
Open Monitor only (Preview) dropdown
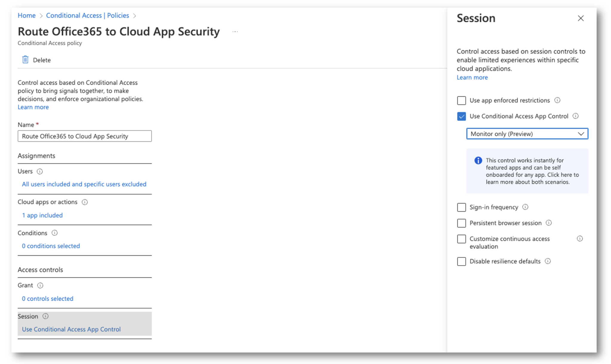(527, 134)
